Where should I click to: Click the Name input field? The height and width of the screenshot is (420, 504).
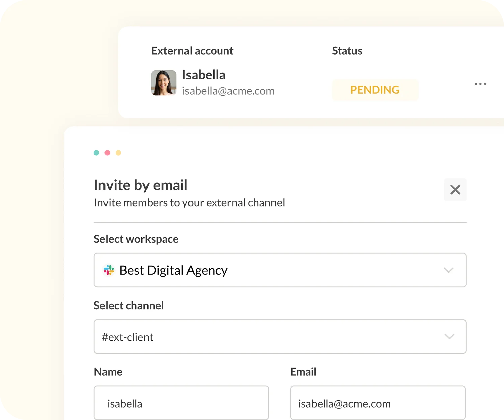click(181, 403)
